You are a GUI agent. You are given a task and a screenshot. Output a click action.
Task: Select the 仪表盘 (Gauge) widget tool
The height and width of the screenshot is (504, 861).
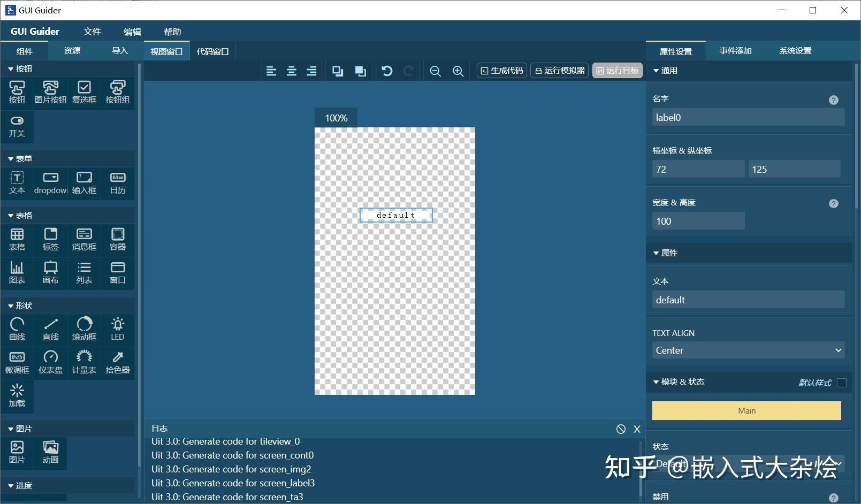pos(50,362)
